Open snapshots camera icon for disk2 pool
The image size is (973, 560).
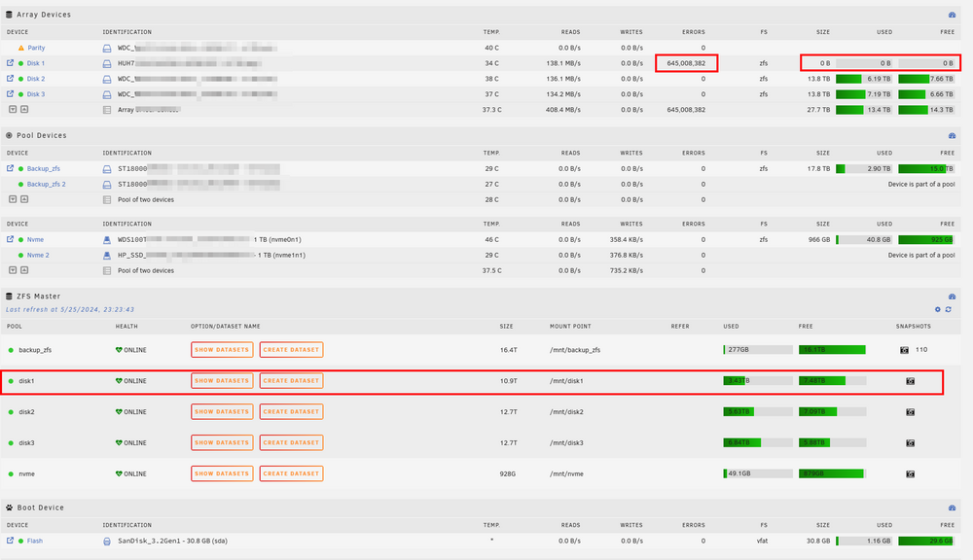coord(911,412)
